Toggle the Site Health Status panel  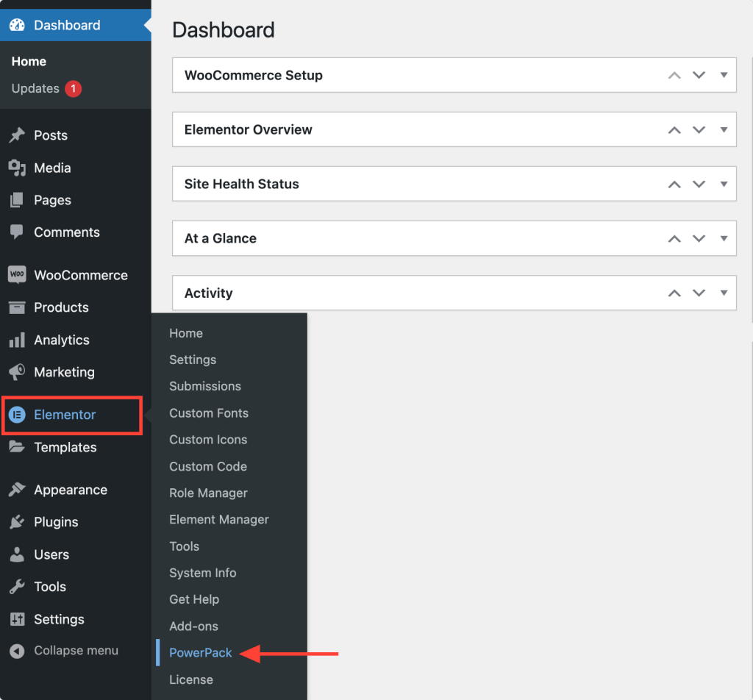(x=724, y=184)
